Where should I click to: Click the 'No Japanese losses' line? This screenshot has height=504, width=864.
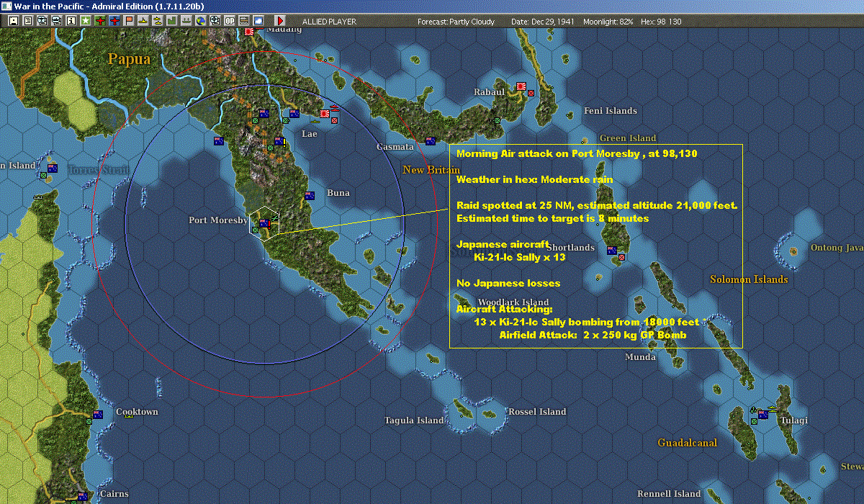click(508, 283)
